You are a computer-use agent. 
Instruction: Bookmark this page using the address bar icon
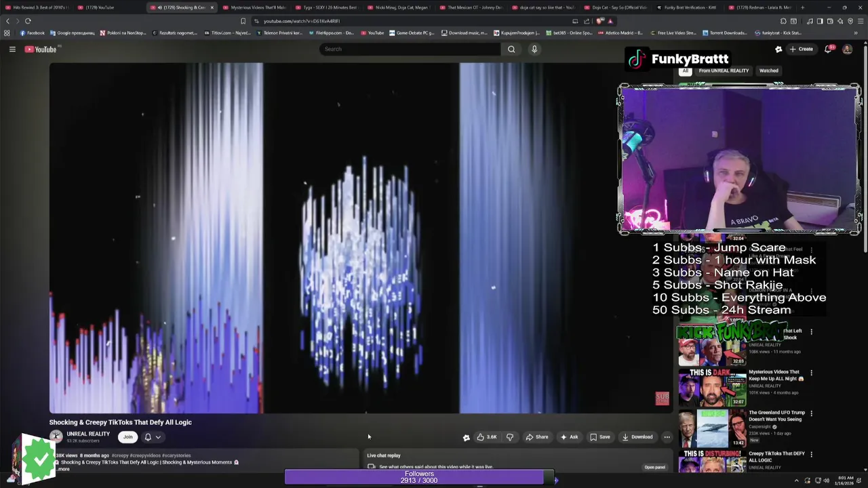[x=243, y=21]
